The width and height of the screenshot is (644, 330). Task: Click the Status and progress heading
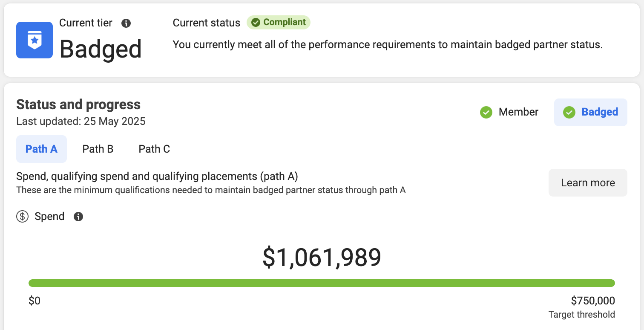[78, 104]
